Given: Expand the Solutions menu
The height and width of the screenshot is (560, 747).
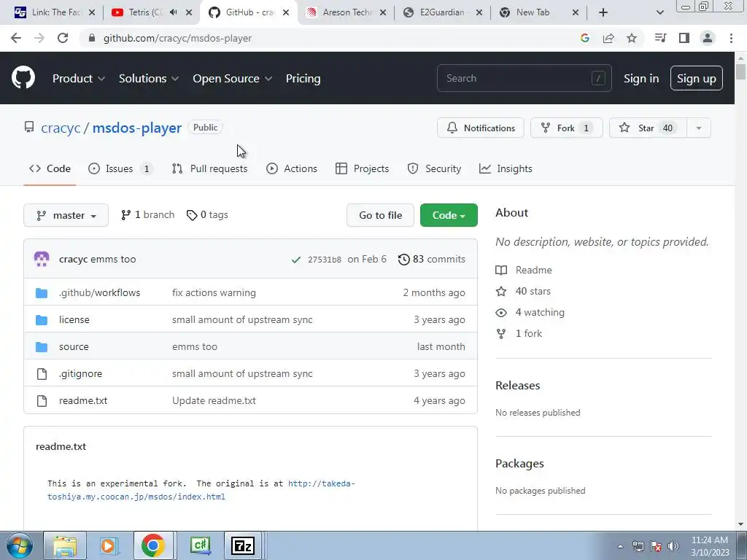Looking at the screenshot, I should 149,79.
